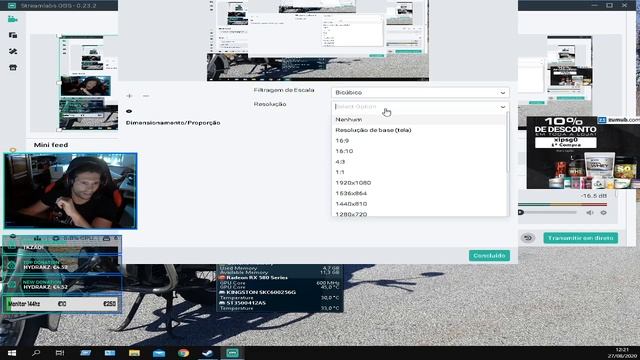Click the Mini feed heading
The width and height of the screenshot is (640, 360).
pos(51,145)
